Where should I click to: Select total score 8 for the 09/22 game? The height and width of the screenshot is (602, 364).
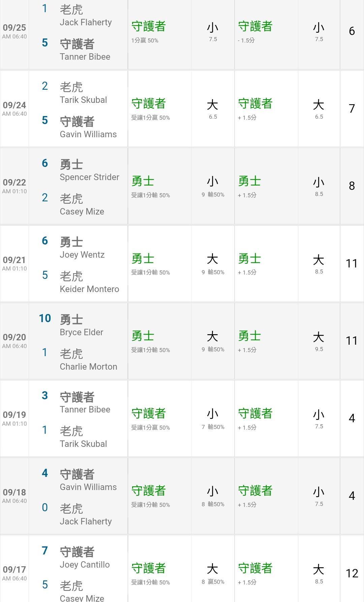click(352, 186)
